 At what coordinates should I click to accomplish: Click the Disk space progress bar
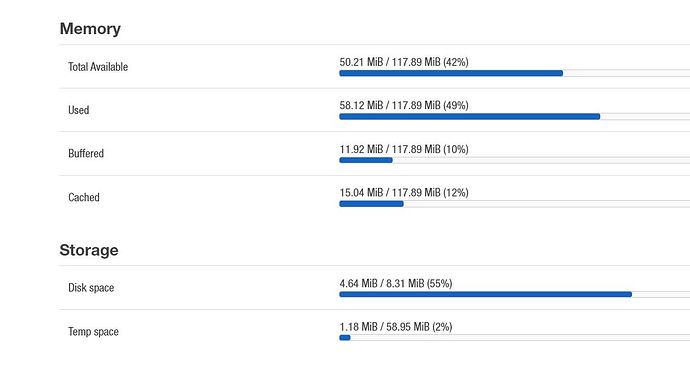(x=514, y=294)
